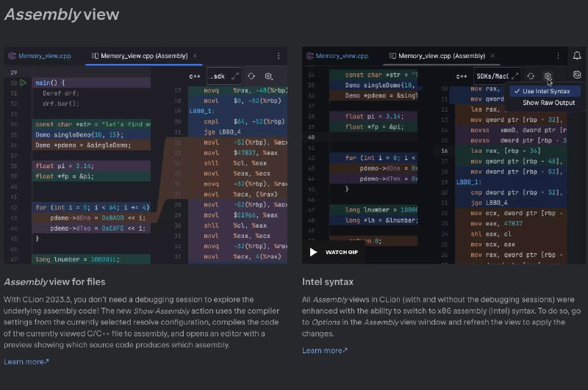Click the 'movl $51966, %eax' assembly line
This screenshot has width=588, height=390.
click(x=240, y=215)
